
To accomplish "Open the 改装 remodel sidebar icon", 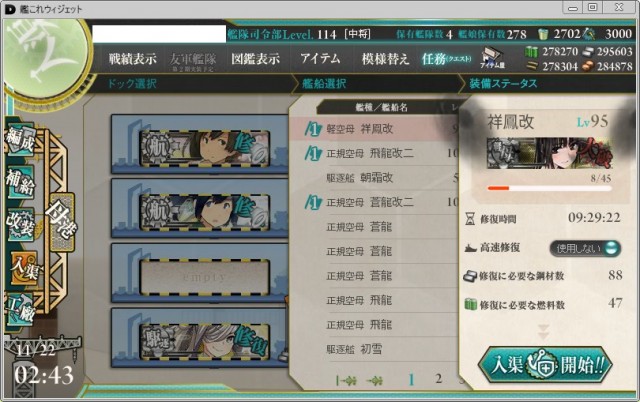I will coord(20,224).
